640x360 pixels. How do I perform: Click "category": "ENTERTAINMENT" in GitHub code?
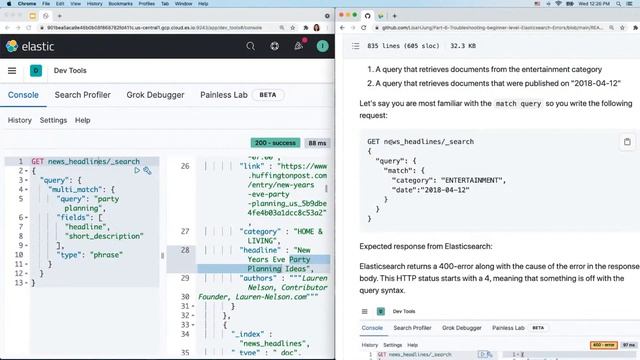[x=449, y=180]
